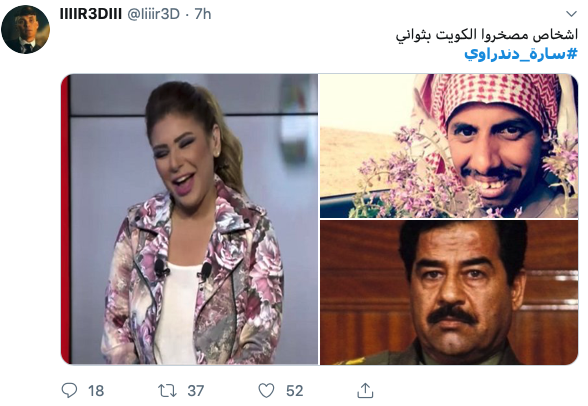Like the tweet with the heart icon

[x=266, y=391]
